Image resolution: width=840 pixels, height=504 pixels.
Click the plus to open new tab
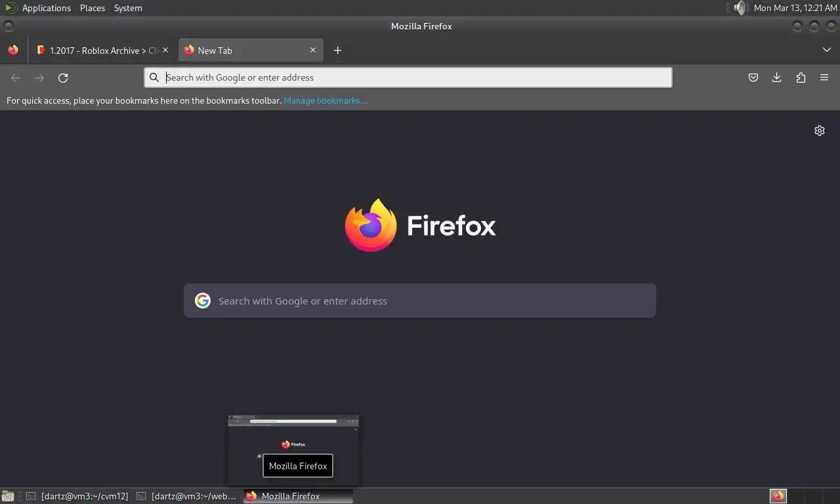(x=337, y=51)
